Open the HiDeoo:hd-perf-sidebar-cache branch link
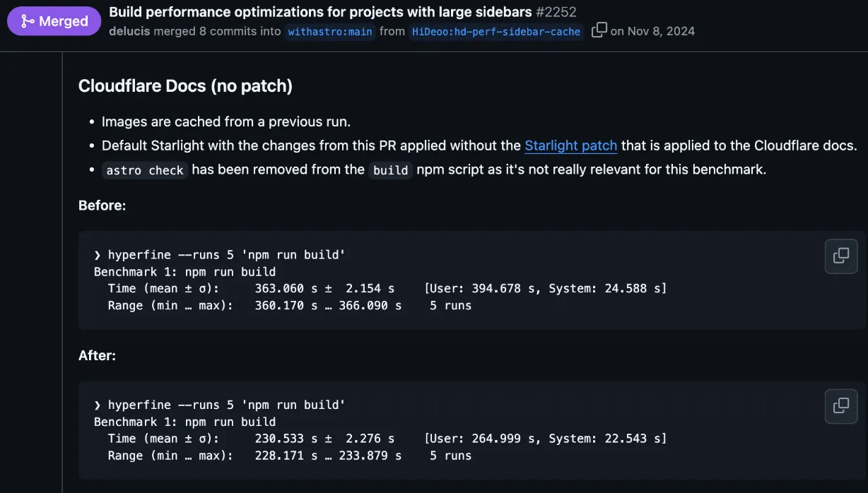Image resolution: width=868 pixels, height=493 pixels. 496,32
